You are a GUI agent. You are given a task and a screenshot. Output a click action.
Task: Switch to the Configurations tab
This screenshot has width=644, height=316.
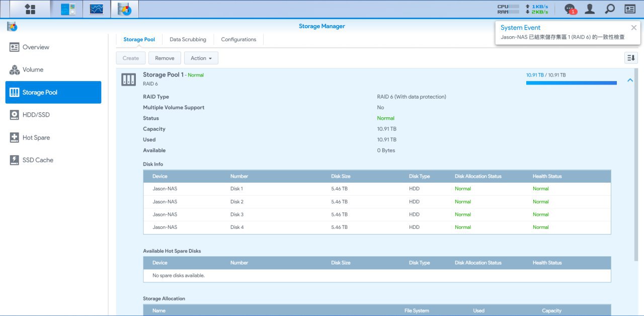pyautogui.click(x=238, y=40)
